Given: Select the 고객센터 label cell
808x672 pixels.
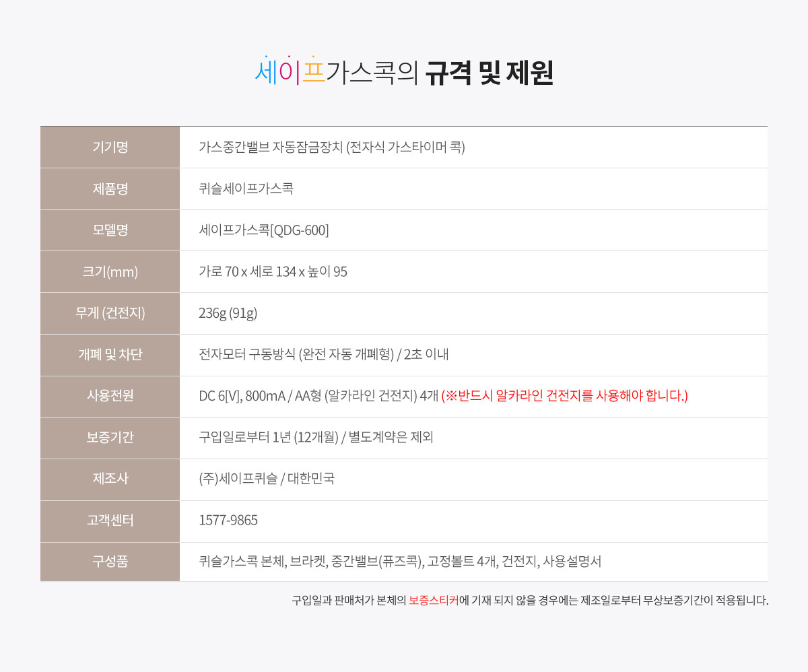Looking at the screenshot, I should tap(110, 520).
